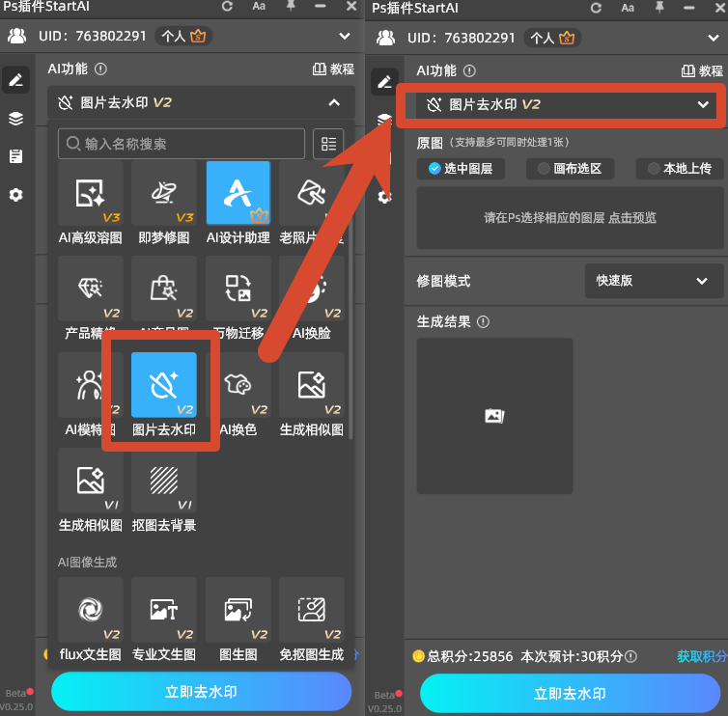Open layers sidebar icon in left panel
This screenshot has width=728, height=716.
[15, 119]
